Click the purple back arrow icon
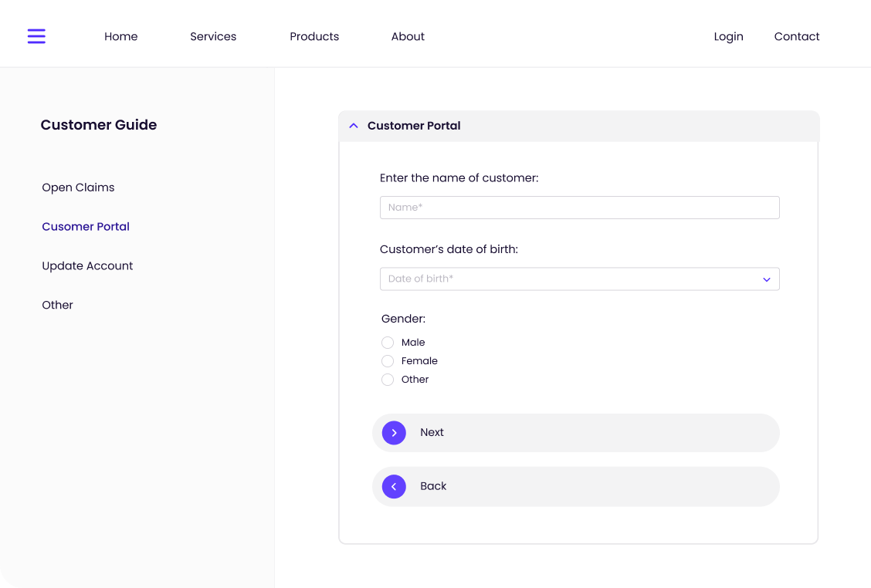Screen dimensions: 871x588 click(x=394, y=486)
